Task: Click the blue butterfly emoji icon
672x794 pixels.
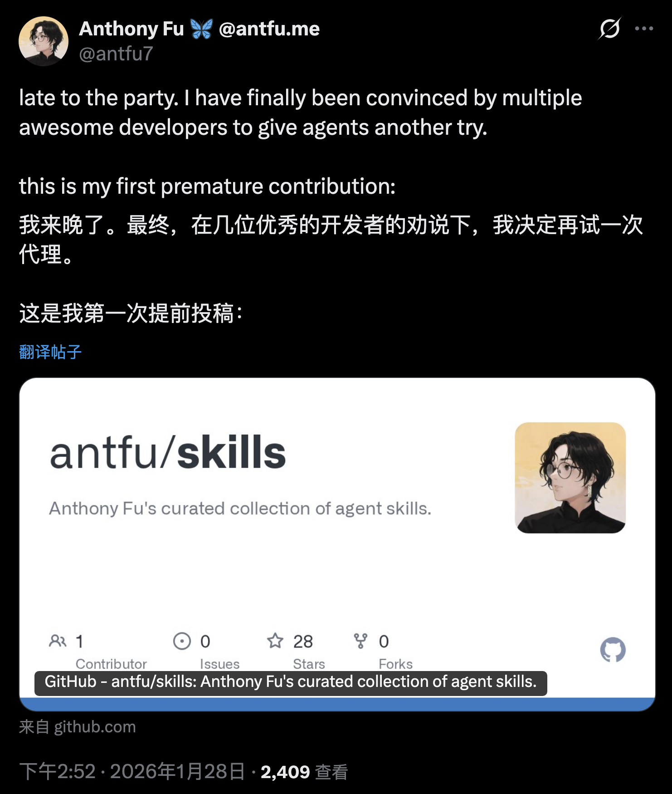Action: (201, 29)
